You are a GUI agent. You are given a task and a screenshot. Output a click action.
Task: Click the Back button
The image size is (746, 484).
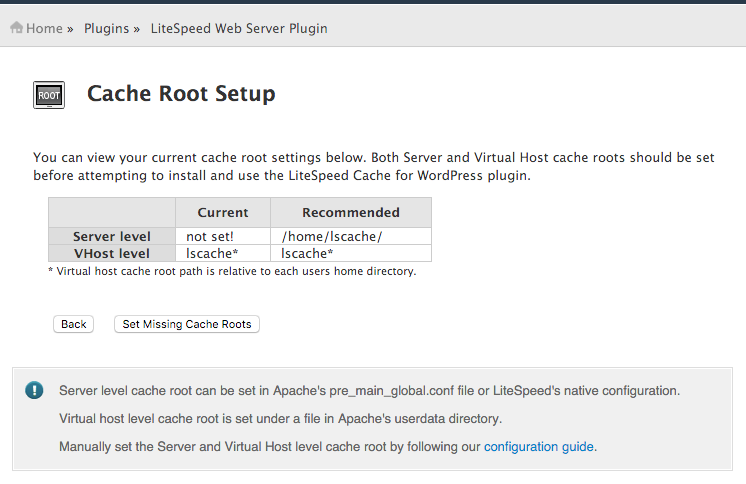click(x=74, y=324)
